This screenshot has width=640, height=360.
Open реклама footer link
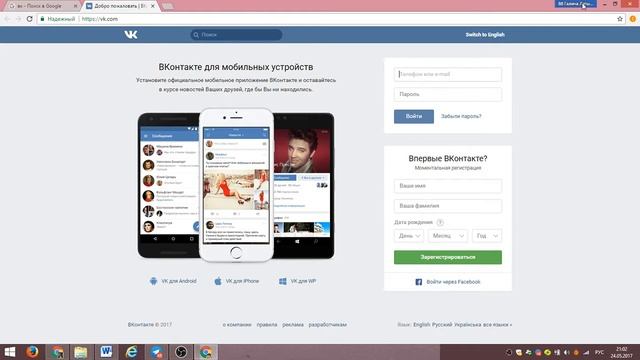(293, 325)
